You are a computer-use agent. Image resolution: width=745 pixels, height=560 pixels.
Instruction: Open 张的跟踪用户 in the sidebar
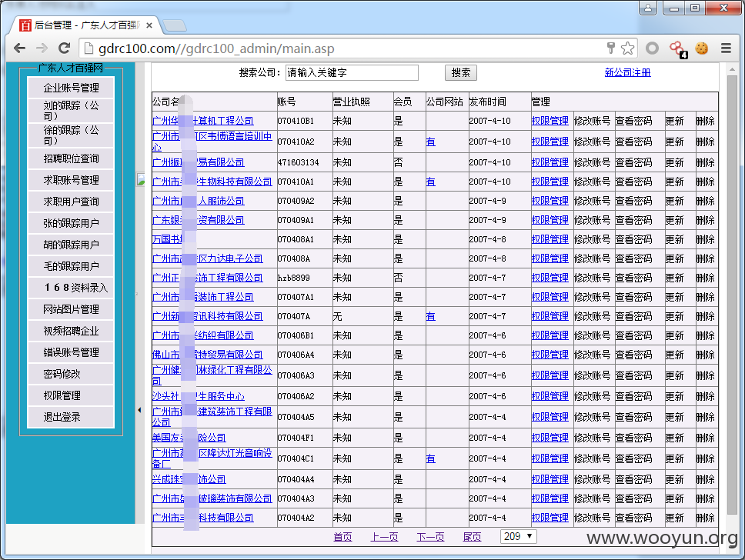point(71,223)
